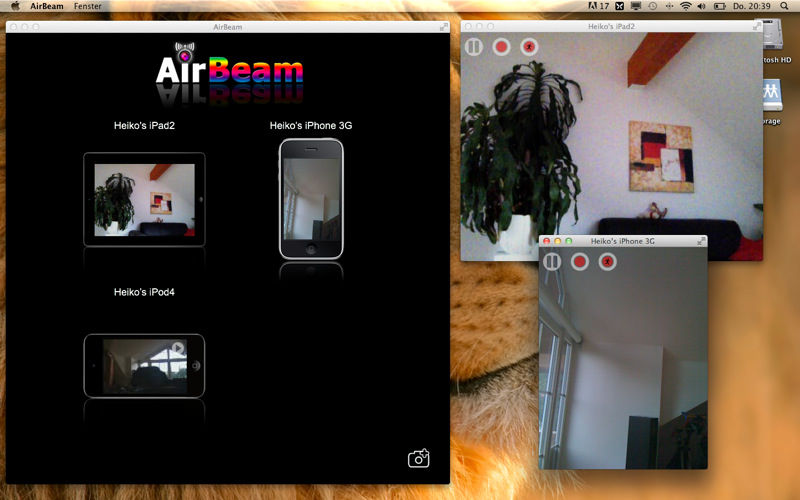Open Heiko's iPad2 camera thumbnail
The width and height of the screenshot is (800, 500).
coord(144,199)
